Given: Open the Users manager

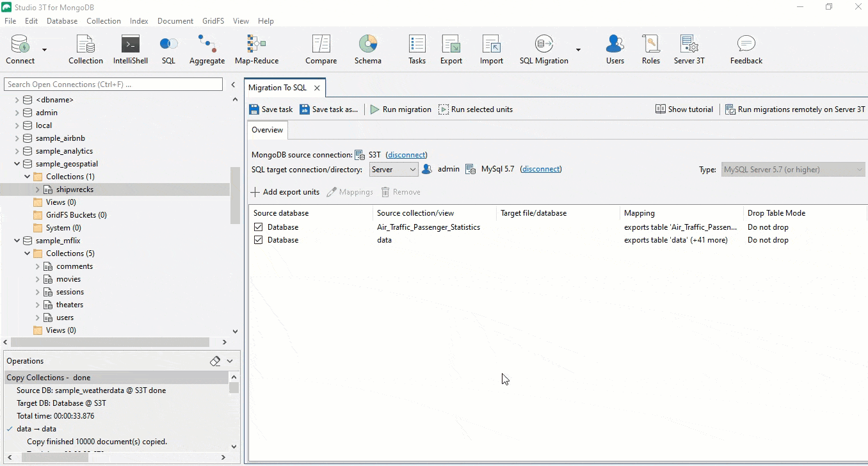Looking at the screenshot, I should click(615, 50).
